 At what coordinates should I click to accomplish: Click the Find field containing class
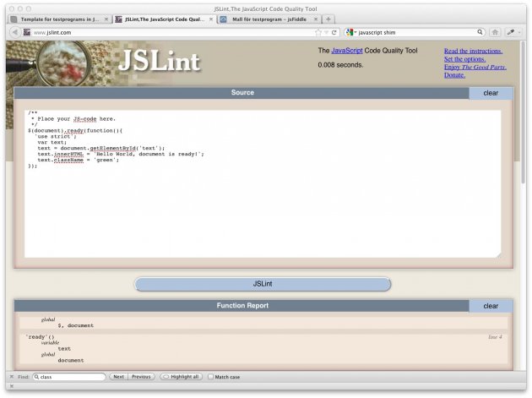click(69, 377)
